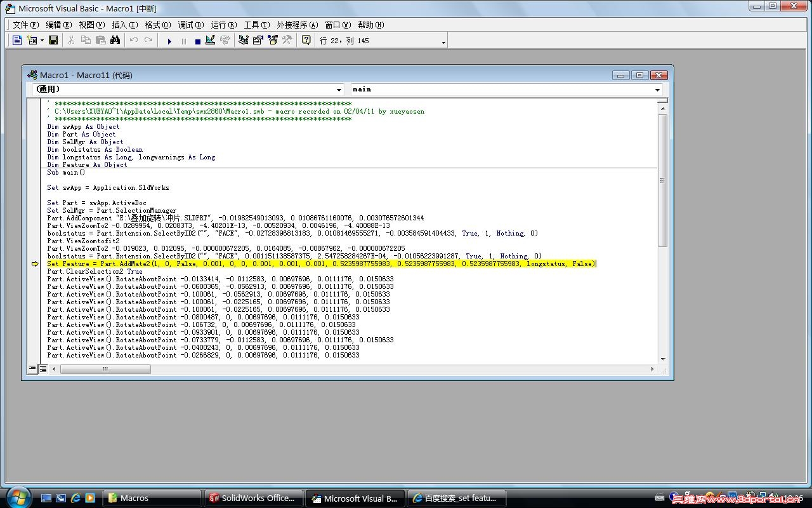Image resolution: width=812 pixels, height=508 pixels.
Task: Click the code window vertical scrollbar thumb
Action: (662, 180)
